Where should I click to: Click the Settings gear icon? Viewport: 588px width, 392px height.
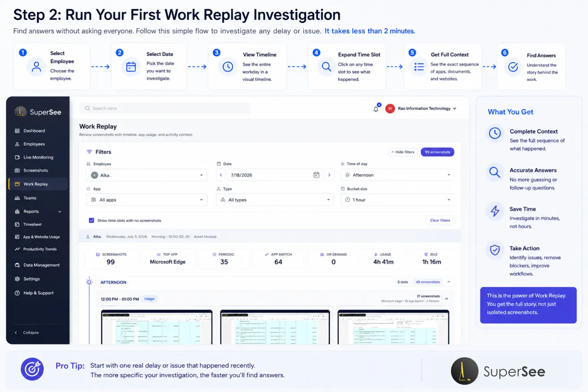(x=17, y=279)
